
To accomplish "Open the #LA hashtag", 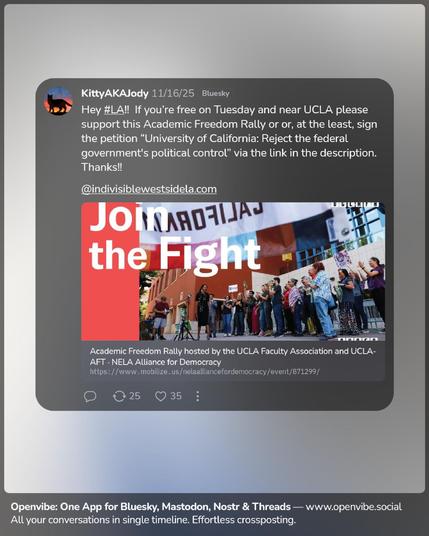I will [114, 110].
